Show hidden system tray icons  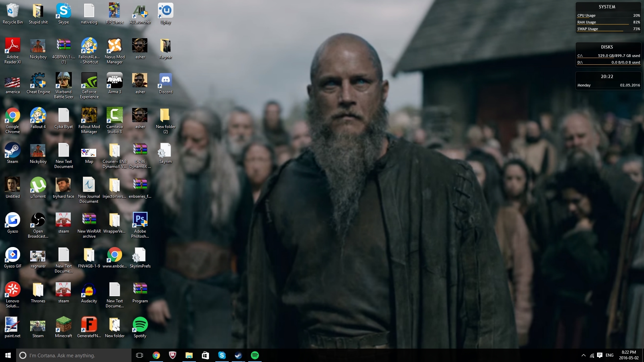click(584, 355)
